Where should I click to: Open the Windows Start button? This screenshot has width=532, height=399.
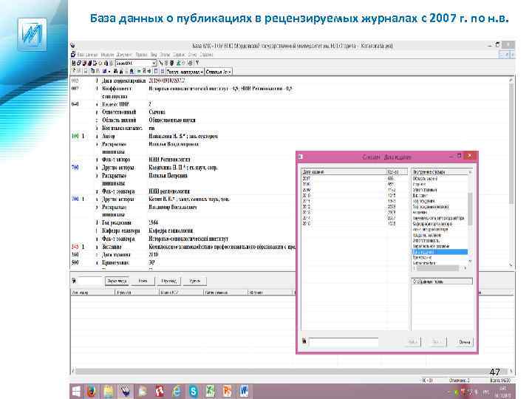point(76,392)
